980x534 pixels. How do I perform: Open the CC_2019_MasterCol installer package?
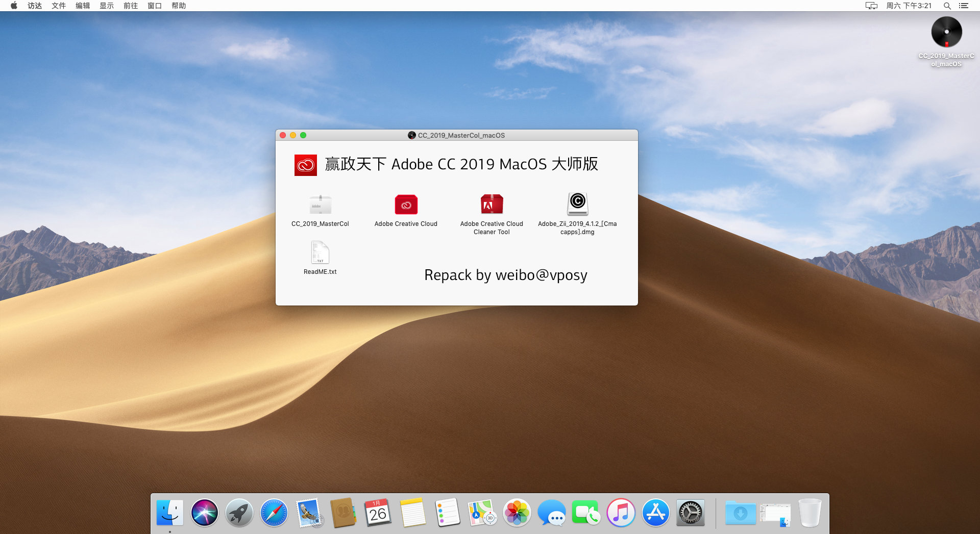tap(320, 205)
